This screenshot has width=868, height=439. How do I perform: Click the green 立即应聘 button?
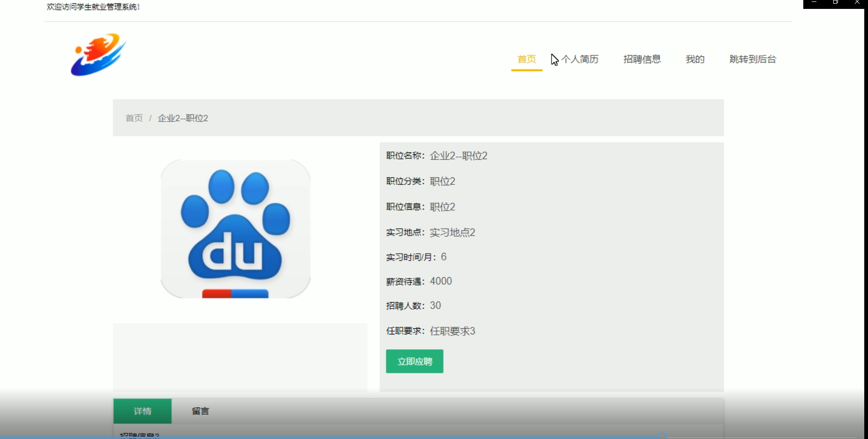coord(415,361)
